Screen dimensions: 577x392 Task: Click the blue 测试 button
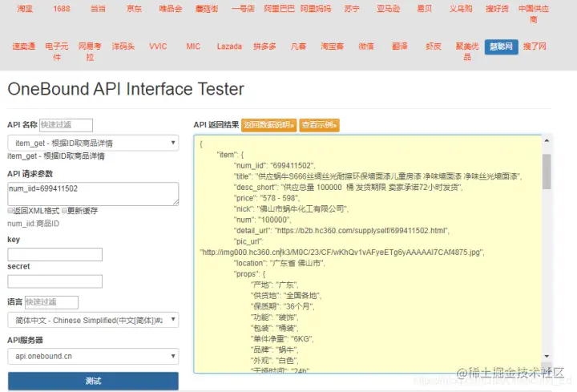tap(93, 381)
